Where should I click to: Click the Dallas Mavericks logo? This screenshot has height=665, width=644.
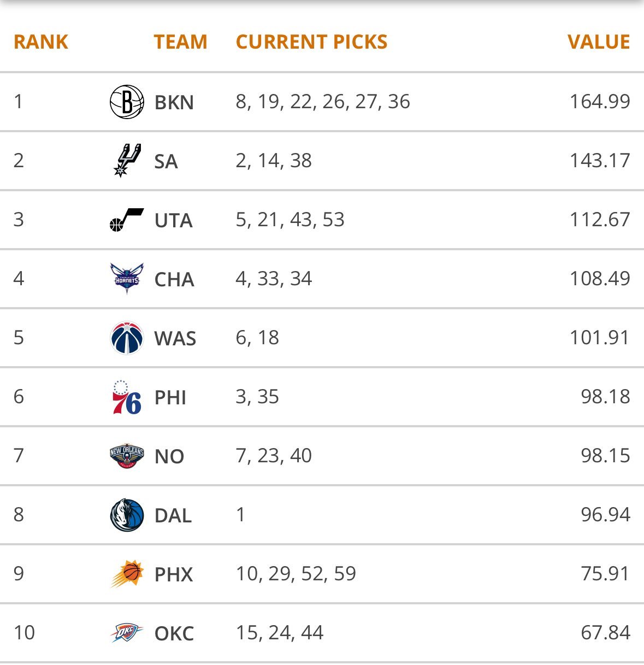tap(127, 515)
